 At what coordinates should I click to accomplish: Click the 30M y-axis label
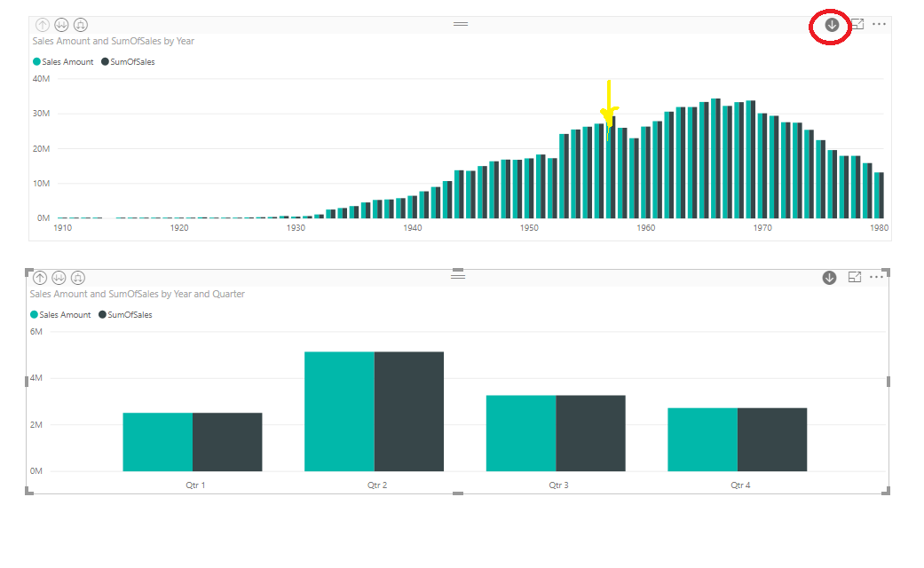coord(41,114)
